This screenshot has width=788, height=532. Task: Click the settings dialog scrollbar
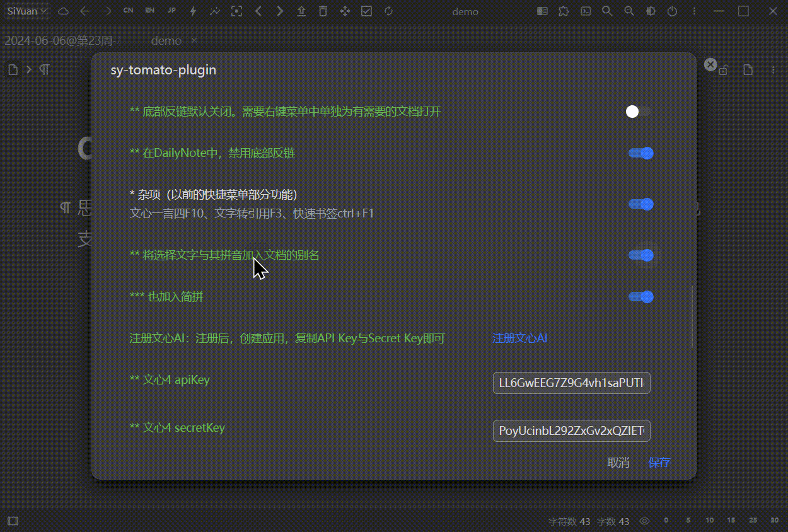tap(693, 317)
